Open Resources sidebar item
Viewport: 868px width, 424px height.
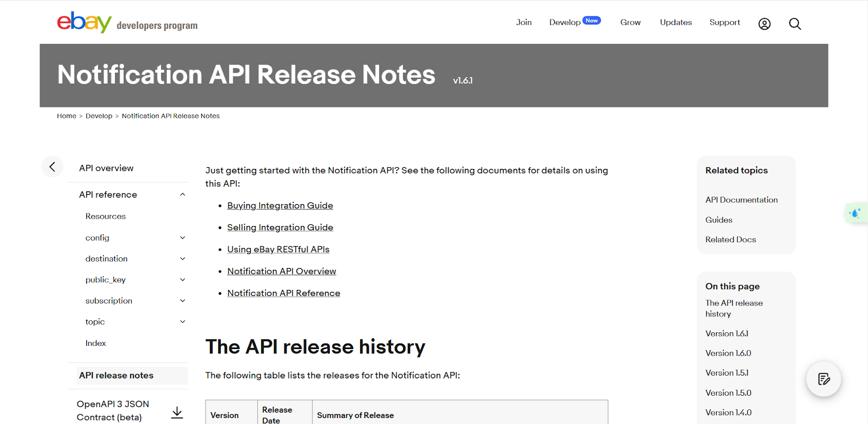105,216
